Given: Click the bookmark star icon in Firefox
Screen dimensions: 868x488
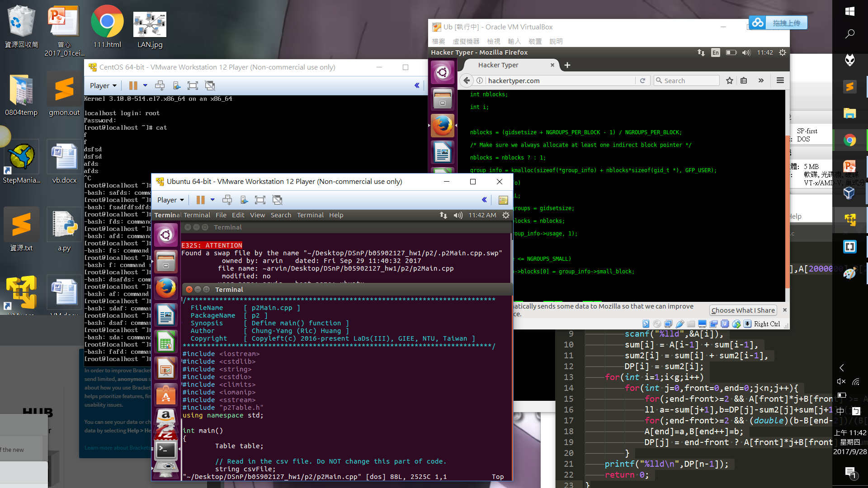Looking at the screenshot, I should (x=729, y=80).
